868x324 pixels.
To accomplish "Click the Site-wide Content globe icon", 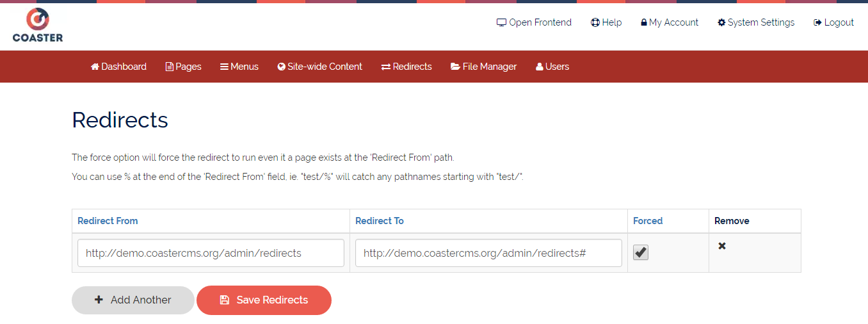I will pyautogui.click(x=282, y=67).
